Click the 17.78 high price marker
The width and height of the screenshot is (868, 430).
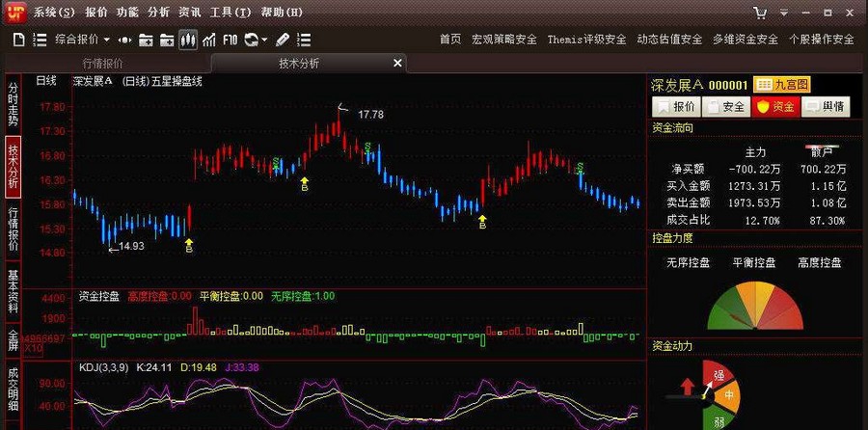[370, 115]
